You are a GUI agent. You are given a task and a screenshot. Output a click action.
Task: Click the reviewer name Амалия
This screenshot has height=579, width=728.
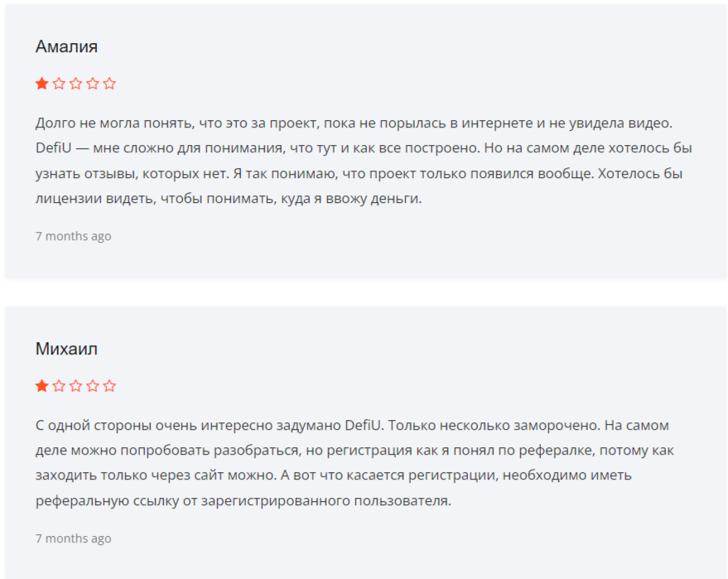pos(66,46)
